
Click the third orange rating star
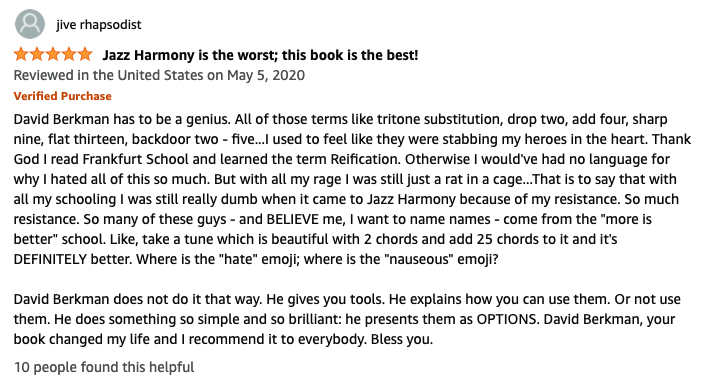pyautogui.click(x=53, y=55)
